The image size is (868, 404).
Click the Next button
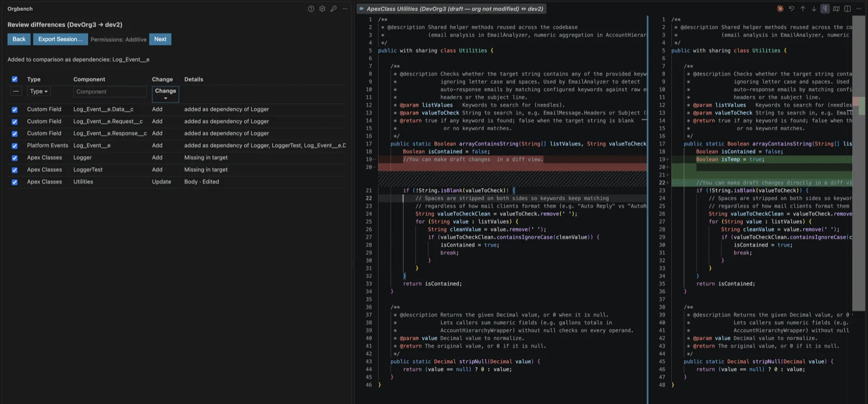[160, 39]
